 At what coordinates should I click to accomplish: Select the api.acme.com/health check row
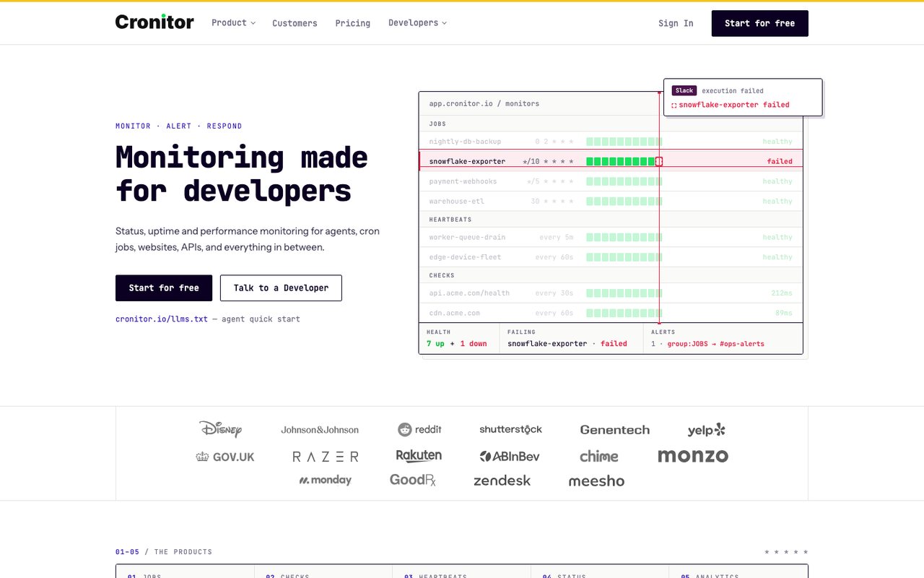tap(611, 293)
